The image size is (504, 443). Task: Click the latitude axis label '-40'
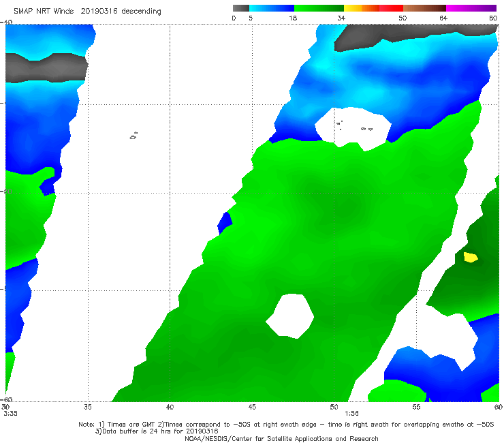[x=6, y=22]
